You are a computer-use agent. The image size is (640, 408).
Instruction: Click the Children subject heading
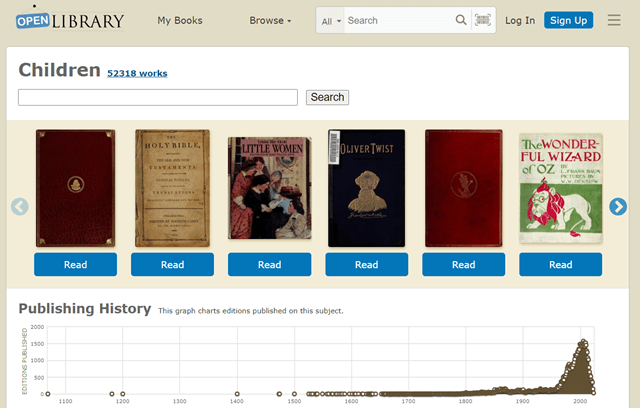click(x=60, y=70)
